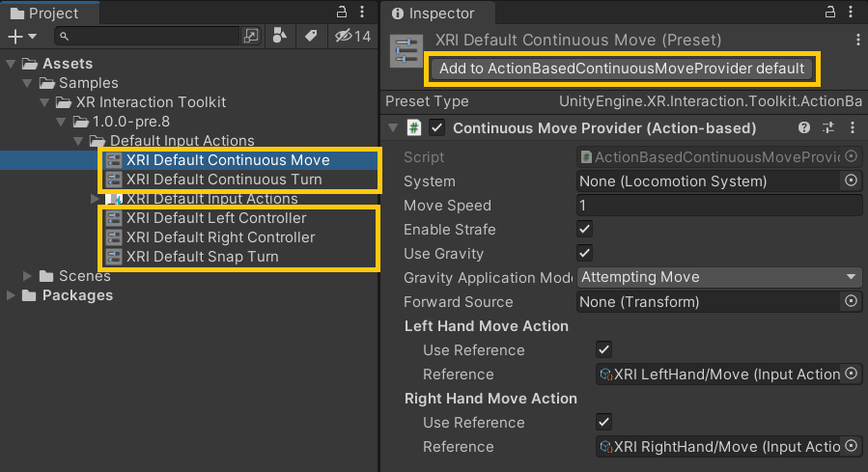Image resolution: width=868 pixels, height=472 pixels.
Task: Click the Project search field
Action: tap(147, 37)
